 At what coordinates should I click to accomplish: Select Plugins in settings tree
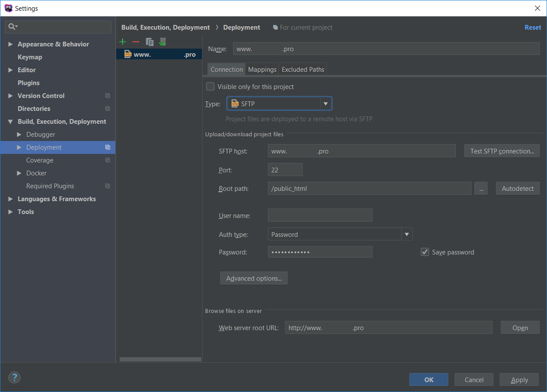pos(28,83)
